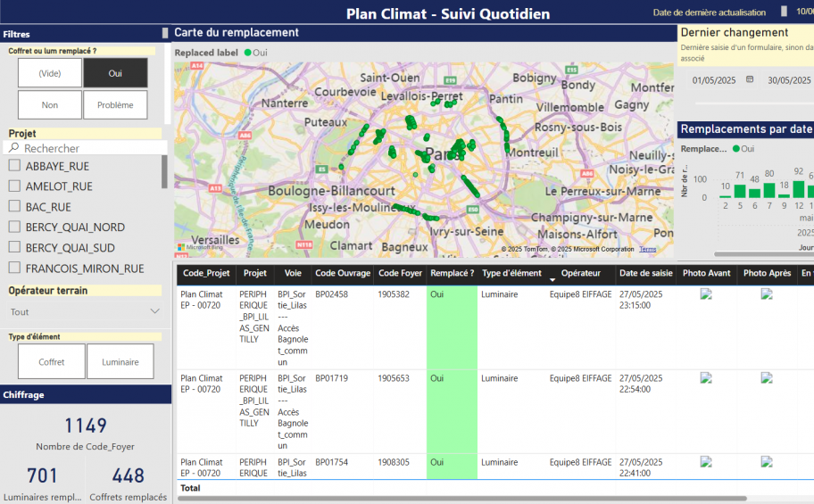Open Photo Avant image for foyer 1905653

[706, 378]
